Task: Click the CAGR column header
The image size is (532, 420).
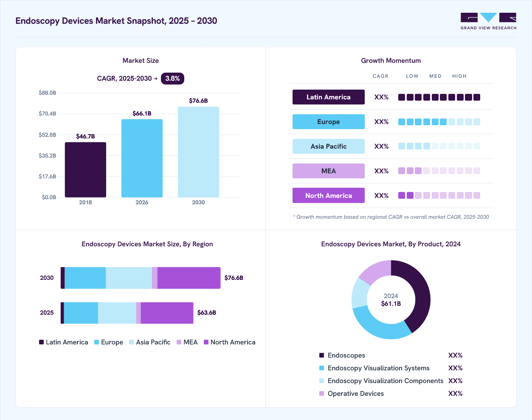Action: [380, 76]
